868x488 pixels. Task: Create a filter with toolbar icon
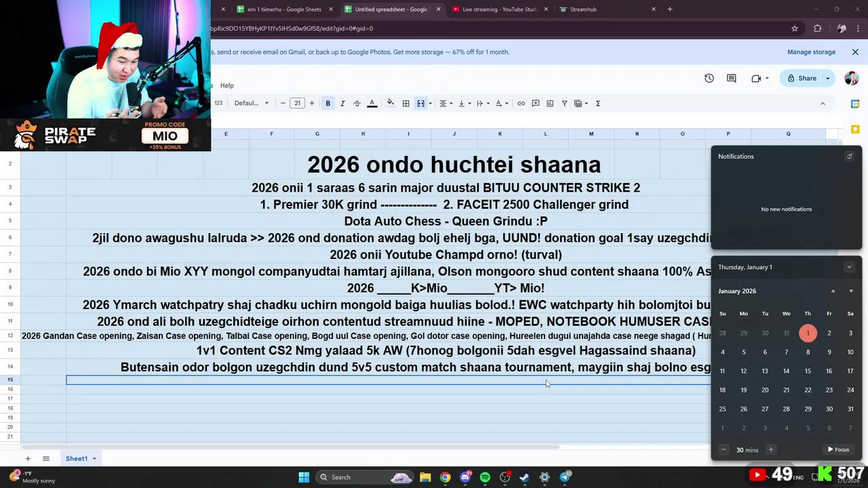(x=564, y=103)
